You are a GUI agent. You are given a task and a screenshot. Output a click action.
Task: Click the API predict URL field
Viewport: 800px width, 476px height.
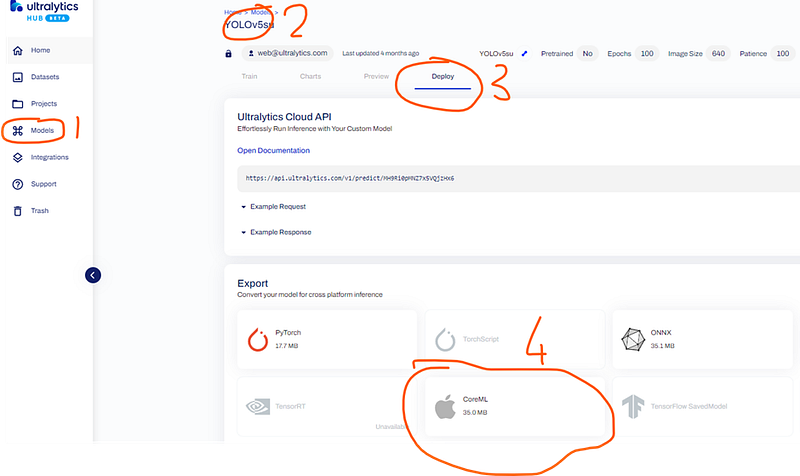[x=518, y=179]
